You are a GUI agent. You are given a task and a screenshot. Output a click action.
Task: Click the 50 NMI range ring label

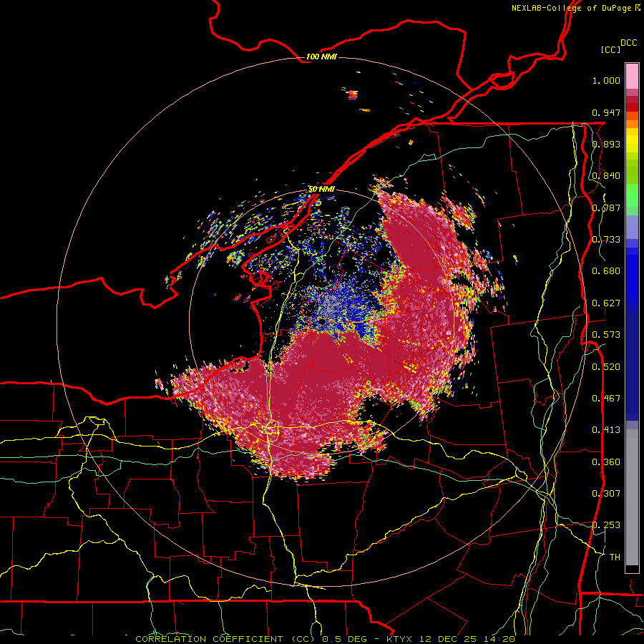(321, 189)
